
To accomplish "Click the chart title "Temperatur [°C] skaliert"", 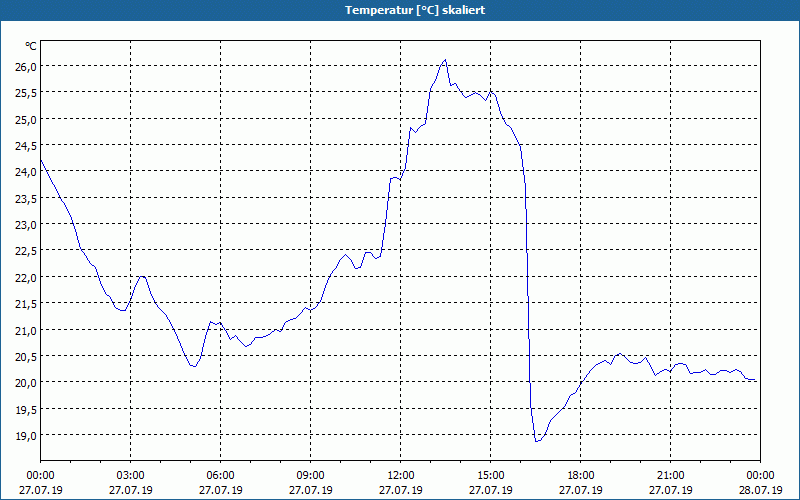I will coord(415,10).
